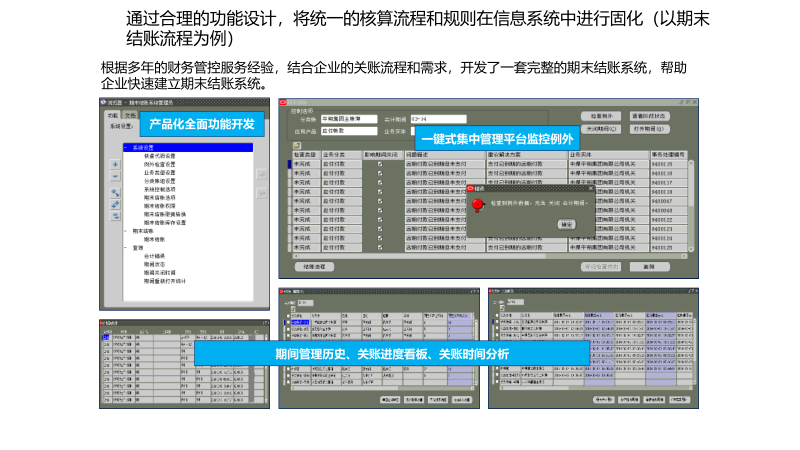800x450 pixels.
Task: Select 期间状态 under 查询 in the tree
Action: (x=155, y=264)
